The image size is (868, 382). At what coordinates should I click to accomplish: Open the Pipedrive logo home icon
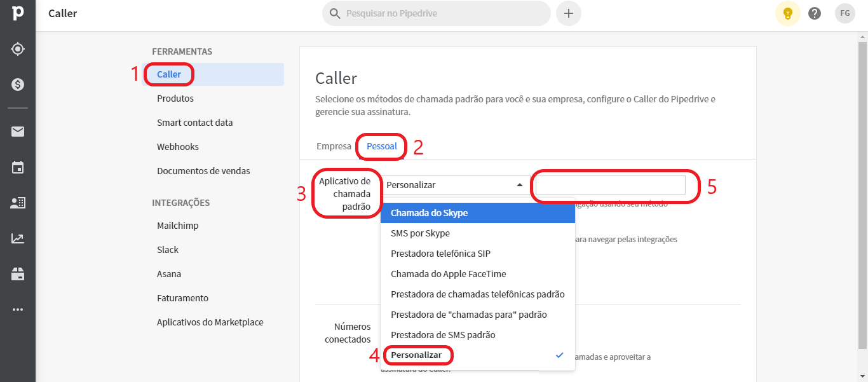point(18,14)
